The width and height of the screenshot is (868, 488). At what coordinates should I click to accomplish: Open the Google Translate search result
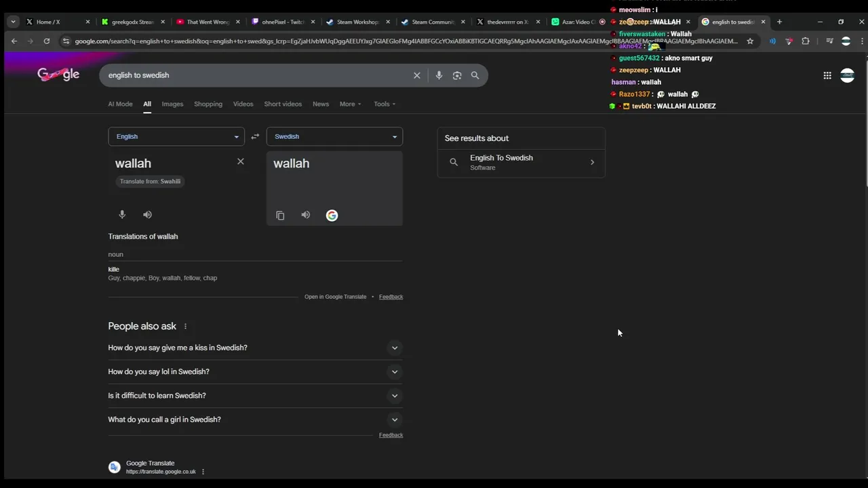click(150, 463)
